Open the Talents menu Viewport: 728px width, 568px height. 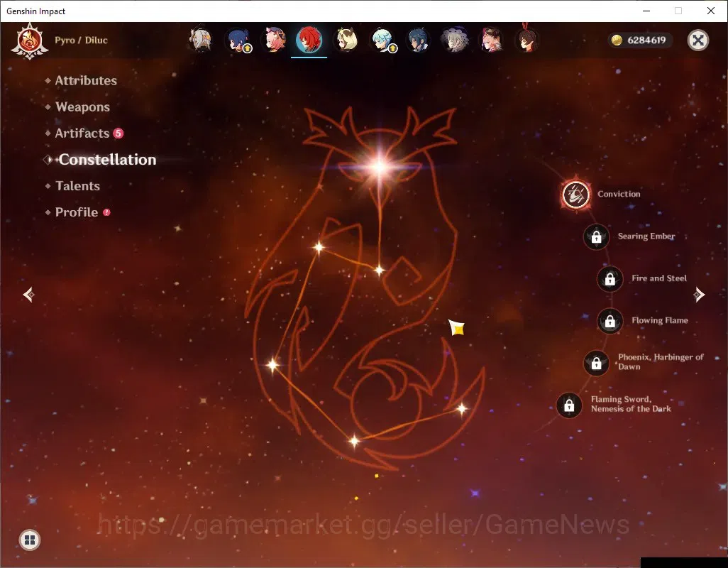[x=77, y=186]
